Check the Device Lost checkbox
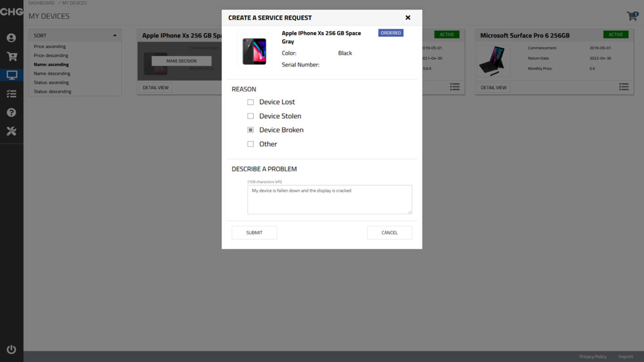This screenshot has height=362, width=644. point(250,102)
